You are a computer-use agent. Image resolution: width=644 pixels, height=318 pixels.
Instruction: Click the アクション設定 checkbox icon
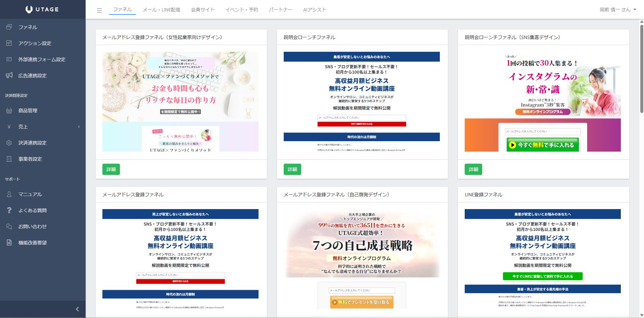[x=9, y=43]
